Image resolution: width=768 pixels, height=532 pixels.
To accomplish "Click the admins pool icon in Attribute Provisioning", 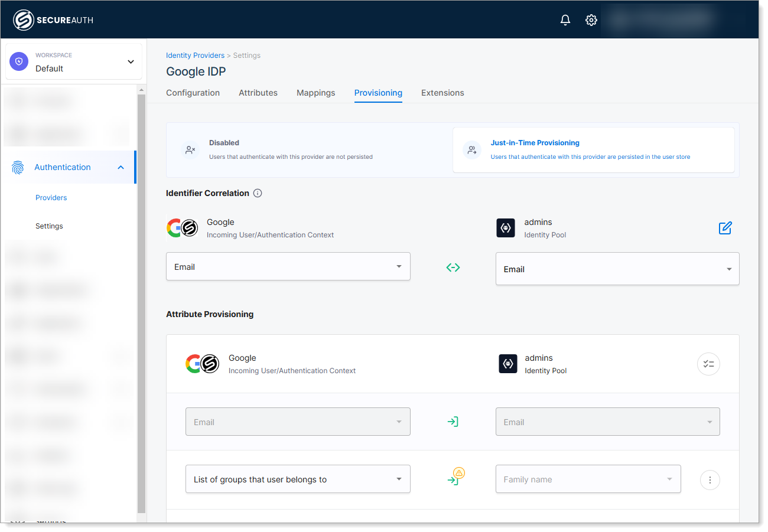I will pos(507,364).
